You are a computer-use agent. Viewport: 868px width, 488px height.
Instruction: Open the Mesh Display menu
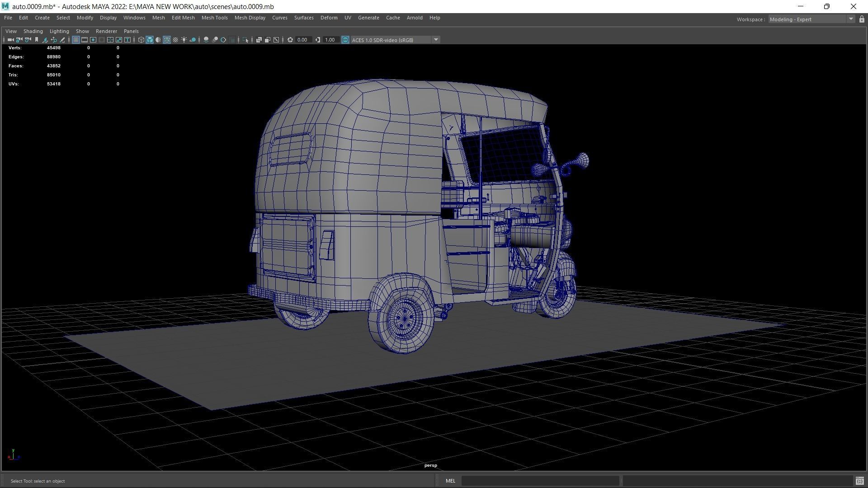click(x=250, y=18)
